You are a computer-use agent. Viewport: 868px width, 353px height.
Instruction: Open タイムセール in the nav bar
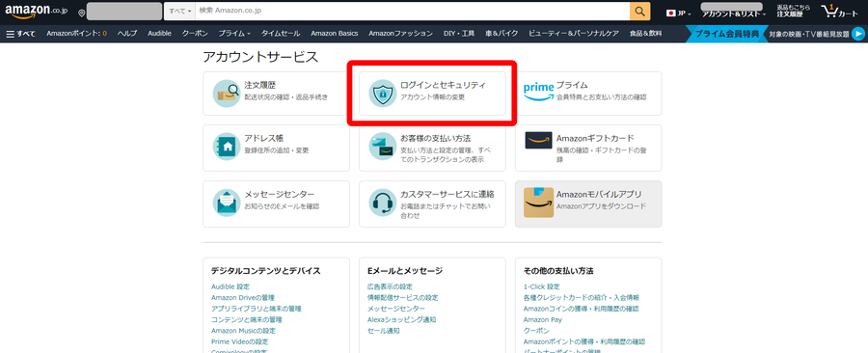[281, 34]
